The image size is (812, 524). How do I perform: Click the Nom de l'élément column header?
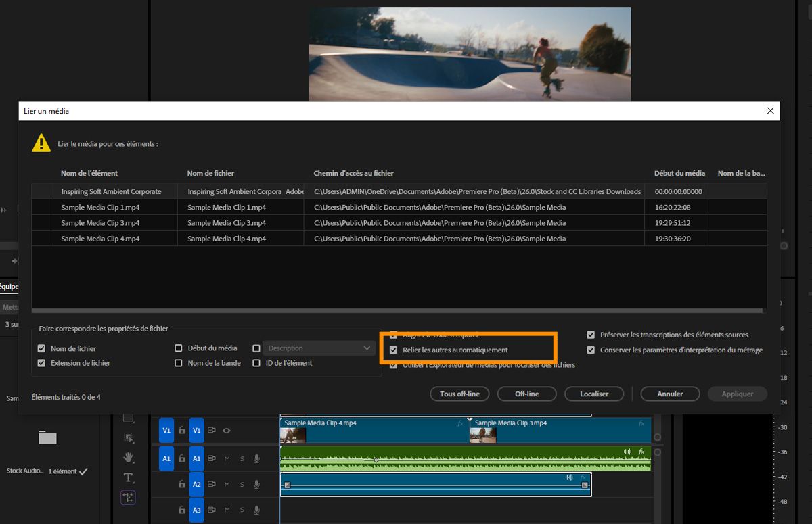(89, 173)
